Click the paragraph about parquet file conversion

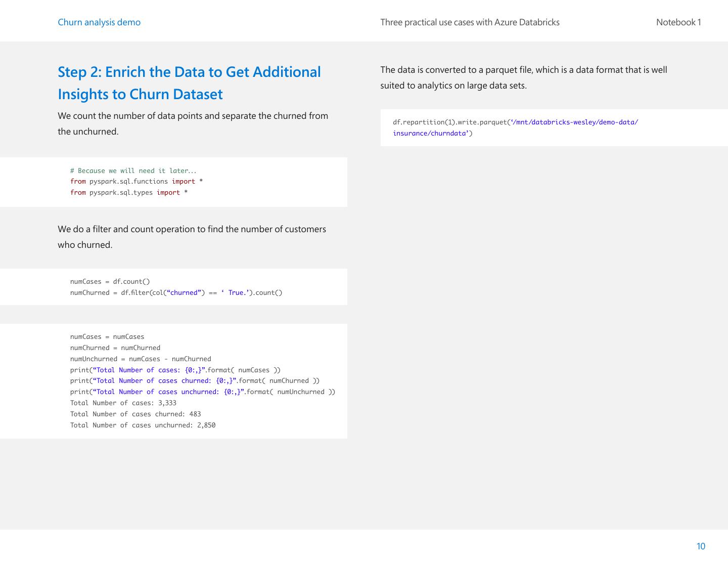523,77
